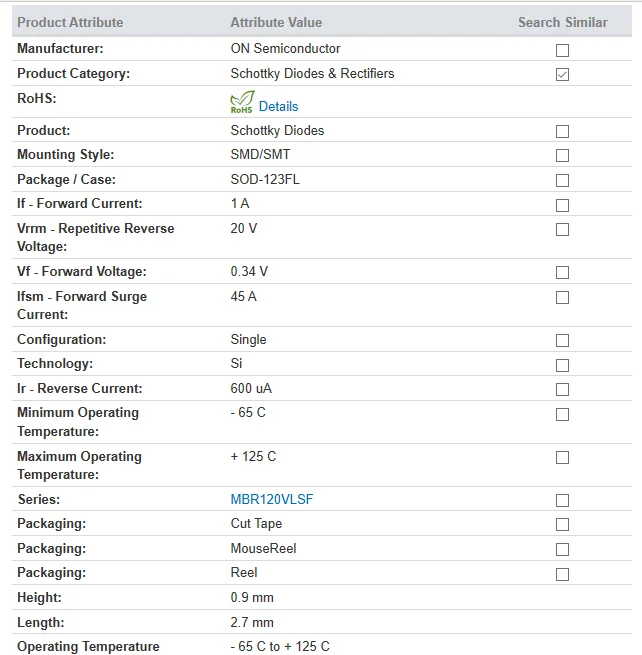The width and height of the screenshot is (642, 655).
Task: Check the Minimum Operating Temperature checkbox
Action: 562,414
